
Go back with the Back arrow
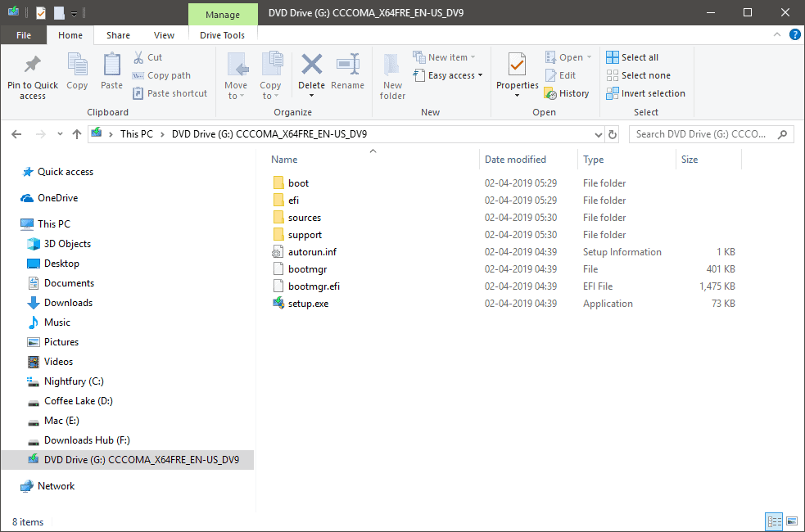16,134
